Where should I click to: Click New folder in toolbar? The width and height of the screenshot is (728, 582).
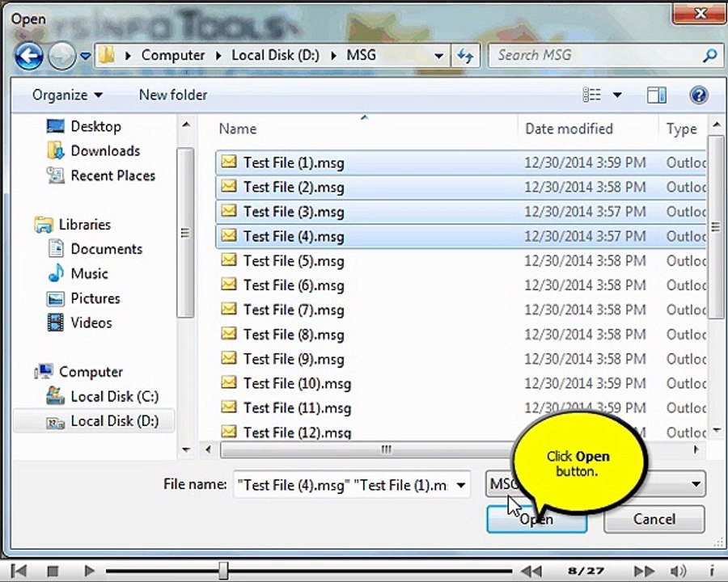coord(173,95)
